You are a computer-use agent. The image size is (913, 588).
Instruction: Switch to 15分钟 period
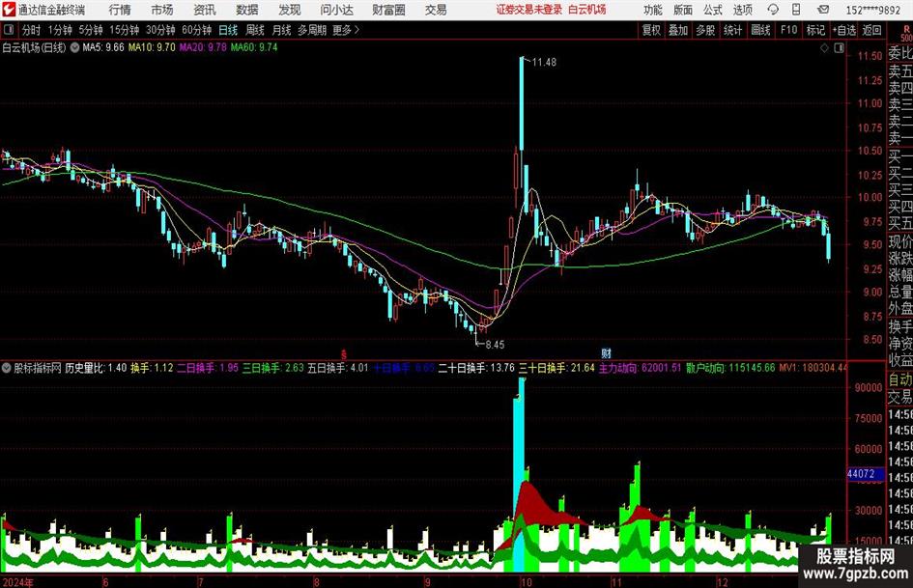click(x=125, y=30)
